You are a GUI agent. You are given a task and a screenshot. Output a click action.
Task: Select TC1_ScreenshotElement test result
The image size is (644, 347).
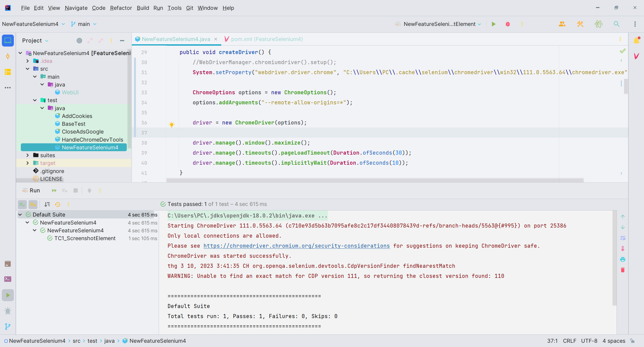85,238
